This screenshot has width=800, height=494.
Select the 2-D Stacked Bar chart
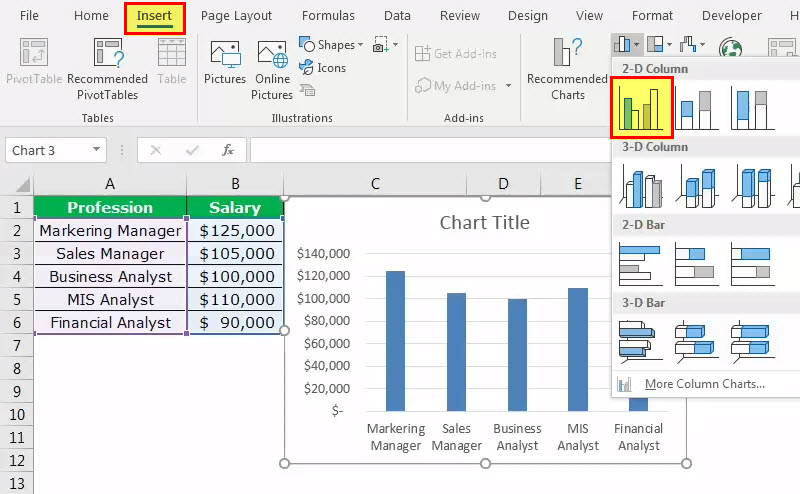(x=696, y=264)
